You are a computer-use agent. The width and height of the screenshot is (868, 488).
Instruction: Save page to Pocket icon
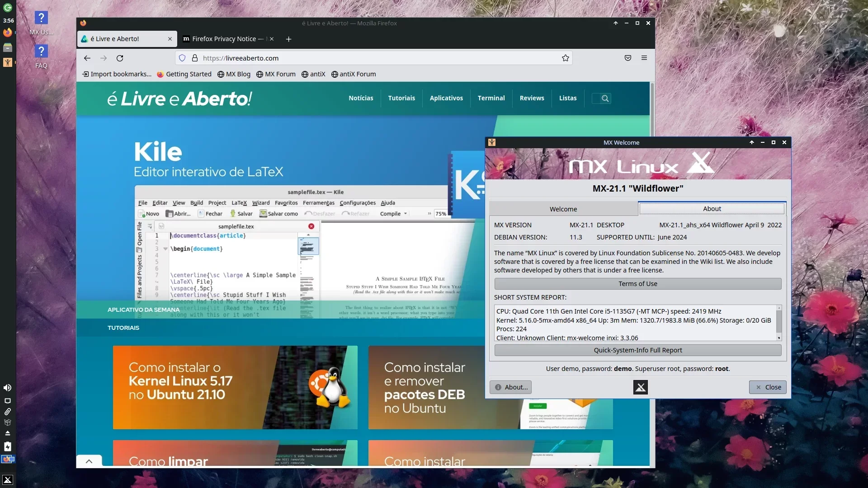[x=628, y=58]
